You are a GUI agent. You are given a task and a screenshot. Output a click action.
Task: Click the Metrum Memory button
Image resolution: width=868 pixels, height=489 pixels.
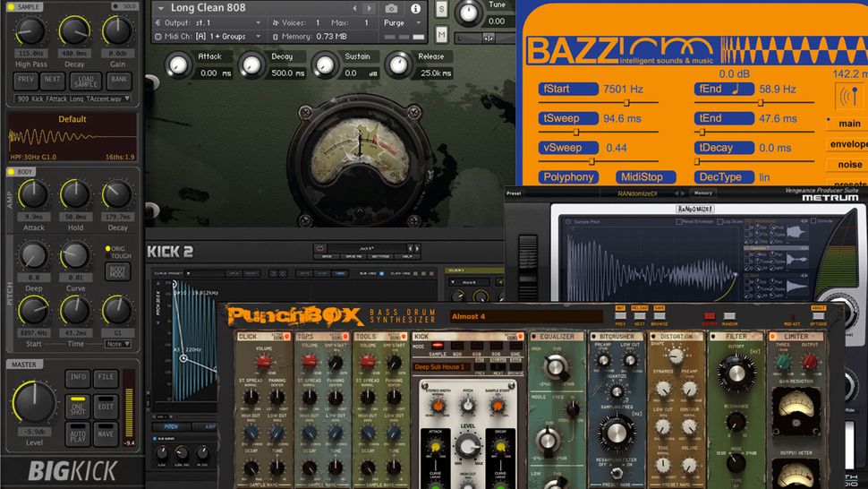click(702, 193)
